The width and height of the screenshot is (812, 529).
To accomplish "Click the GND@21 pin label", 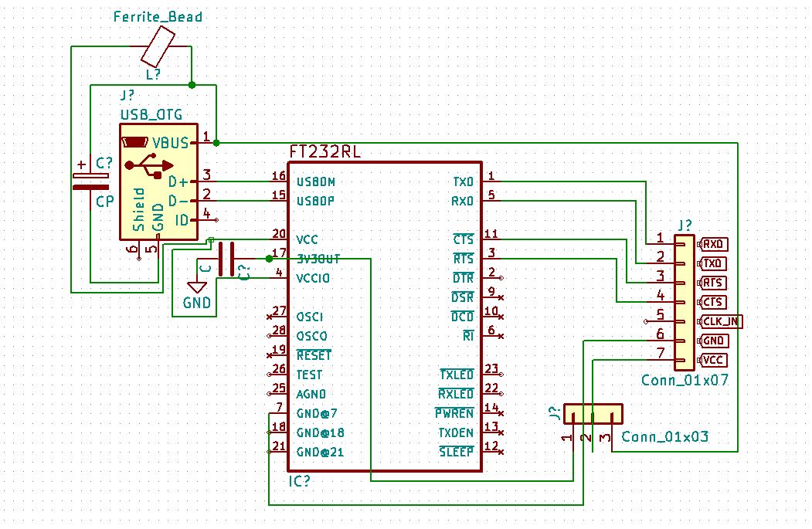I will [x=320, y=453].
